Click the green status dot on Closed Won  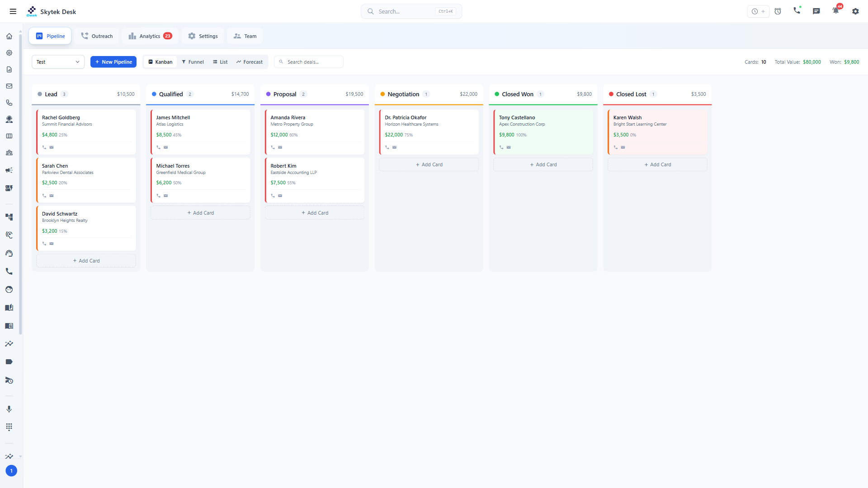click(498, 94)
